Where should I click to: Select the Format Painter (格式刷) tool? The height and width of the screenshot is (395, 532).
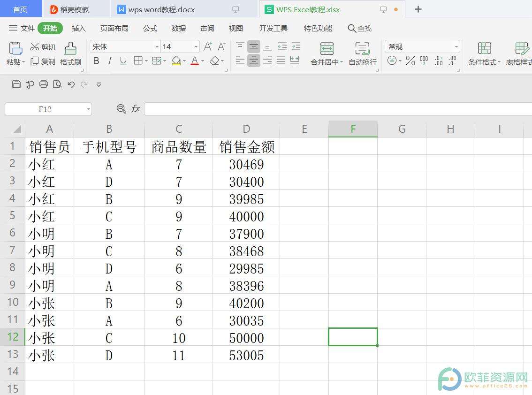click(x=69, y=54)
